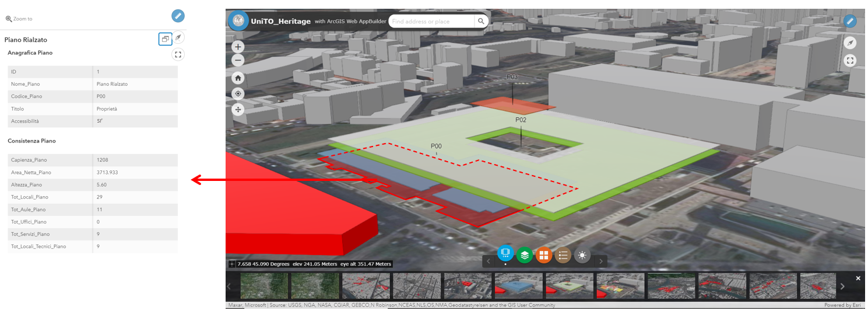Go to the home map view
The height and width of the screenshot is (314, 868).
[238, 78]
